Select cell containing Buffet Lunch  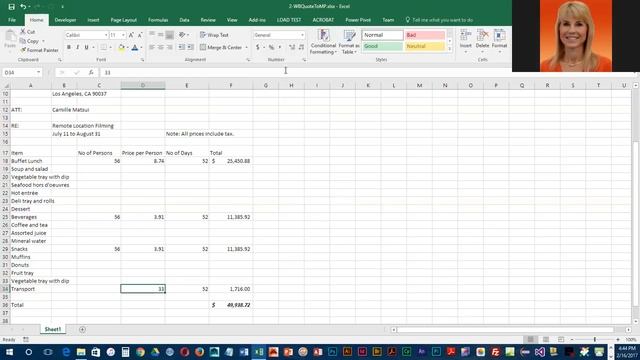pyautogui.click(x=31, y=161)
